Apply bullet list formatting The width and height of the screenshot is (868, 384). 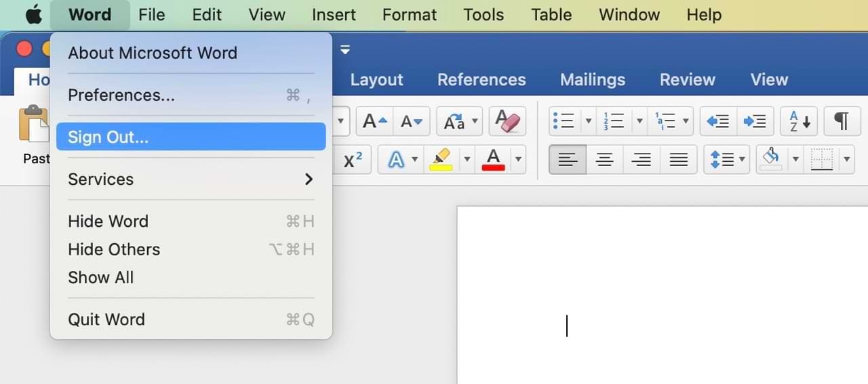pos(564,122)
